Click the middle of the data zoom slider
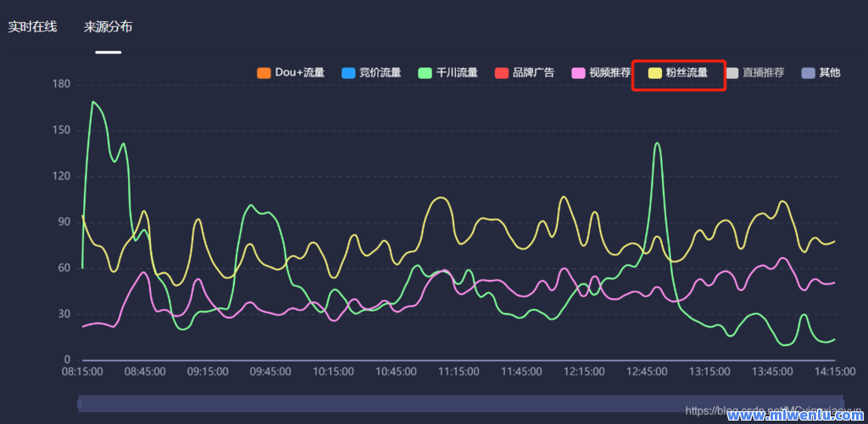 pos(460,404)
